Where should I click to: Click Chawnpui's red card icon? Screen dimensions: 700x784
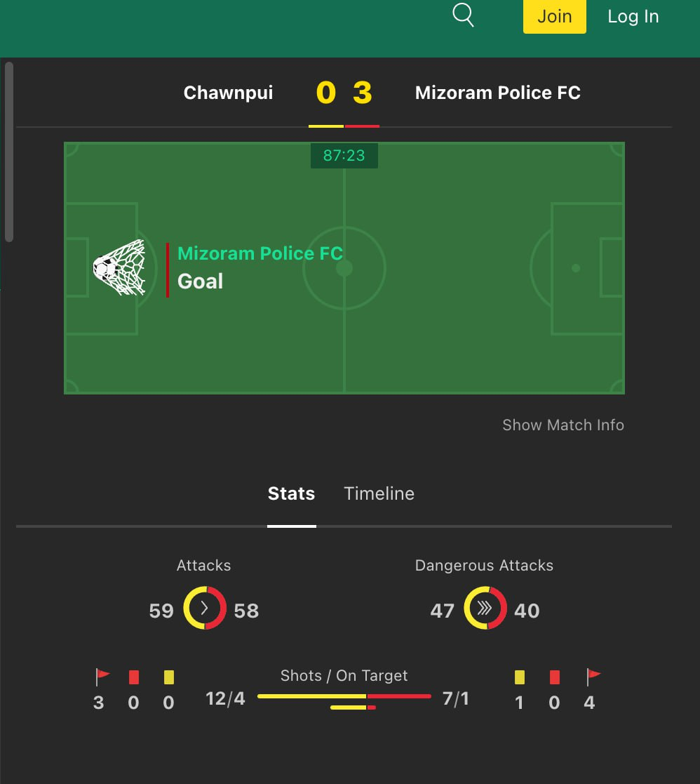click(134, 677)
